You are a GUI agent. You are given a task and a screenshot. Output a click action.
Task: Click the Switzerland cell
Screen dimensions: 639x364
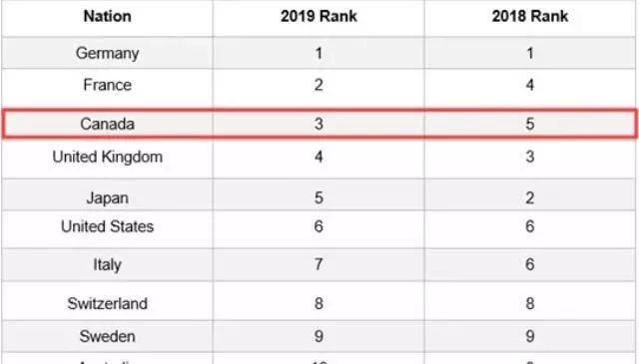pos(108,304)
